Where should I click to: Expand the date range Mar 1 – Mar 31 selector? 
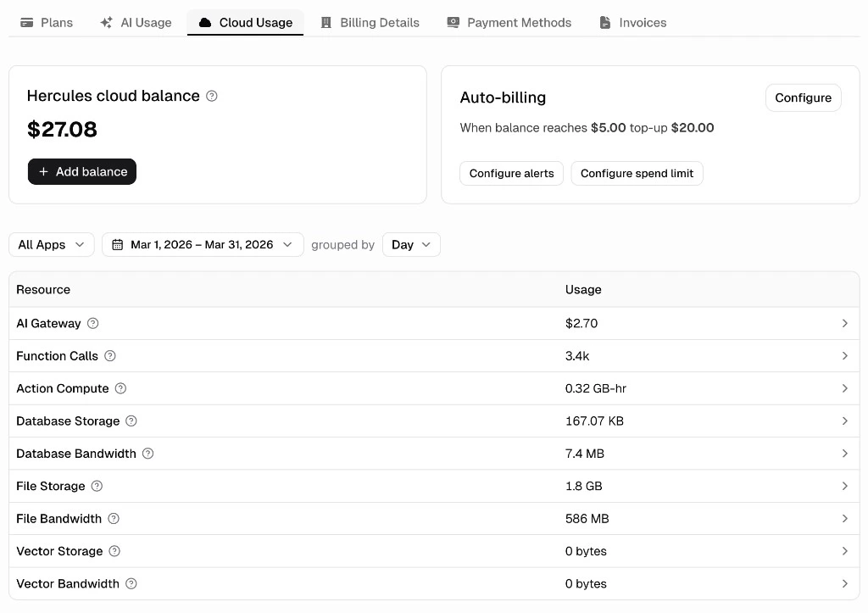click(203, 244)
